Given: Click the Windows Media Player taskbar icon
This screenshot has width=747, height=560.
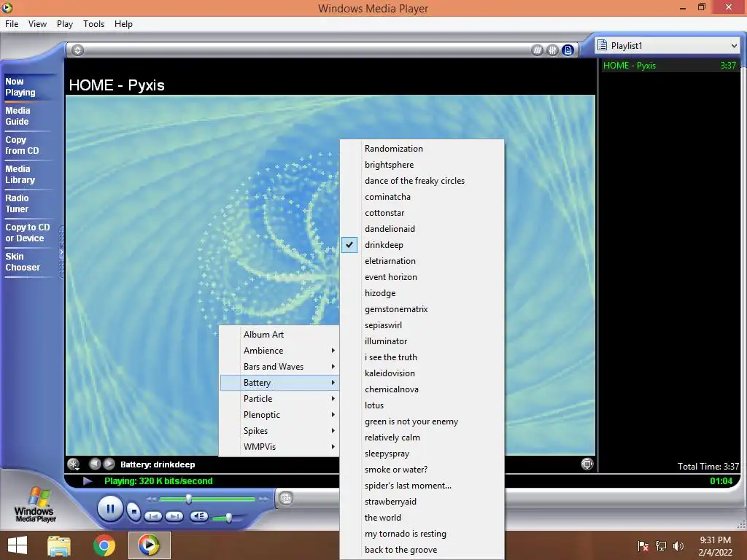Looking at the screenshot, I should [x=149, y=545].
